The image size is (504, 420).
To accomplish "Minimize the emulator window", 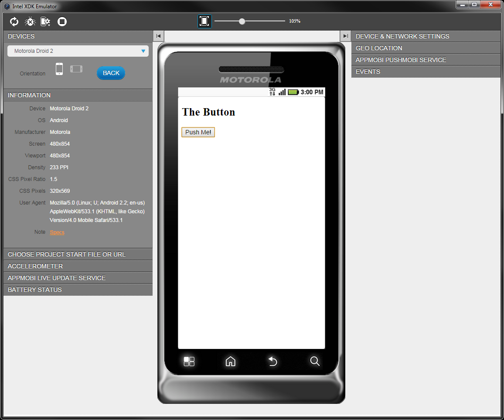I will click(463, 4).
